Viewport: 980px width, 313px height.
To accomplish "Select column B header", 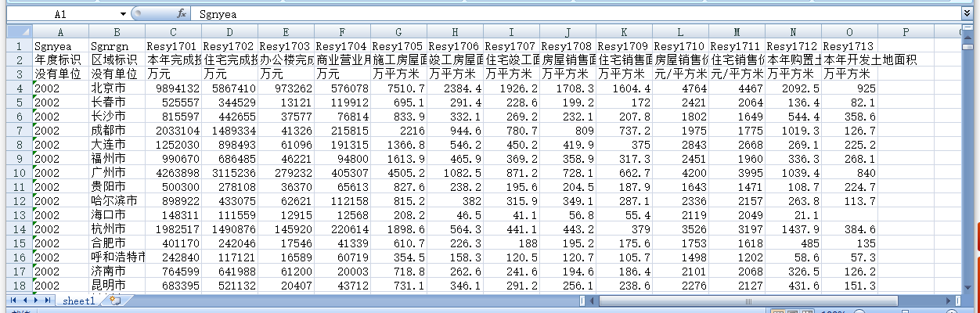I will pyautogui.click(x=117, y=32).
